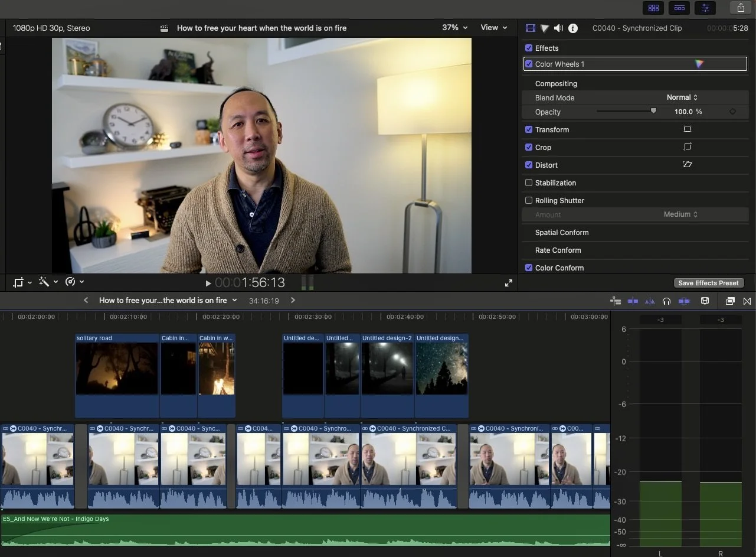Open the Audio inspector

558,28
